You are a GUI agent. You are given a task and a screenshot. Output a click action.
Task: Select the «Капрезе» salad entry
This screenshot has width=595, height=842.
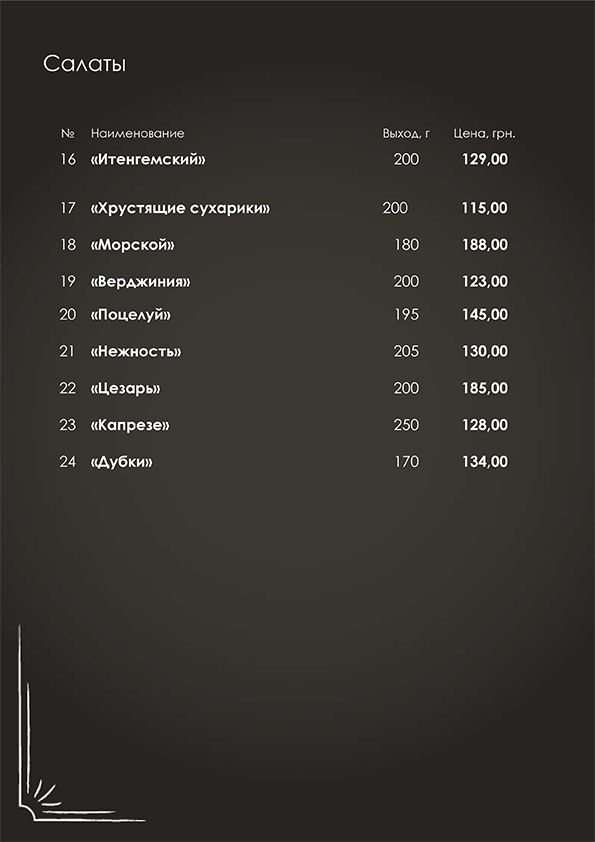130,425
